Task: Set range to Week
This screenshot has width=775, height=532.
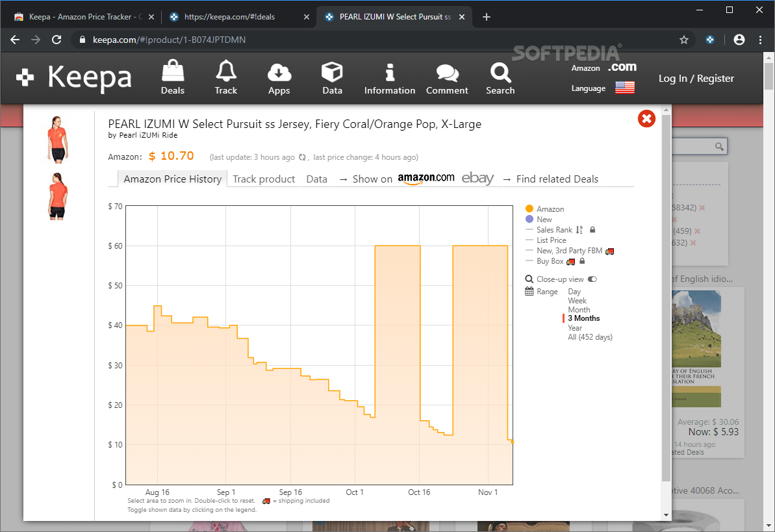Action: [x=577, y=301]
